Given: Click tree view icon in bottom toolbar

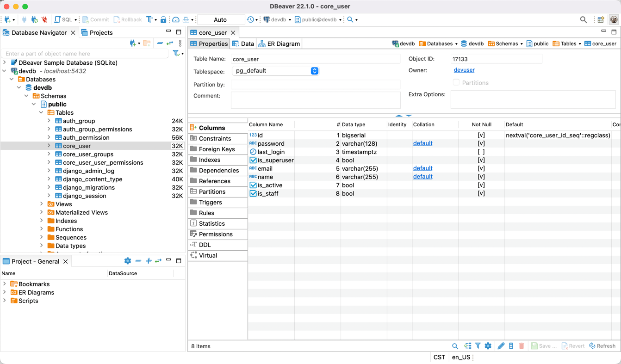Looking at the screenshot, I should pyautogui.click(x=468, y=346).
